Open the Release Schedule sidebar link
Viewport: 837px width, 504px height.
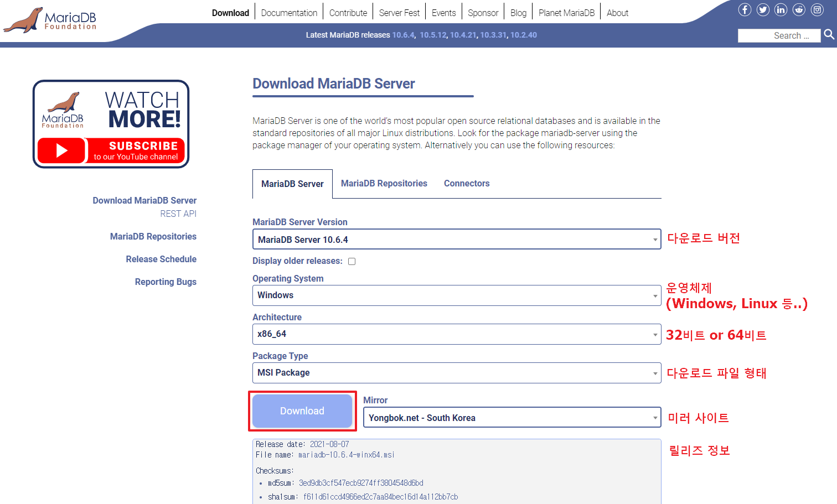(161, 259)
